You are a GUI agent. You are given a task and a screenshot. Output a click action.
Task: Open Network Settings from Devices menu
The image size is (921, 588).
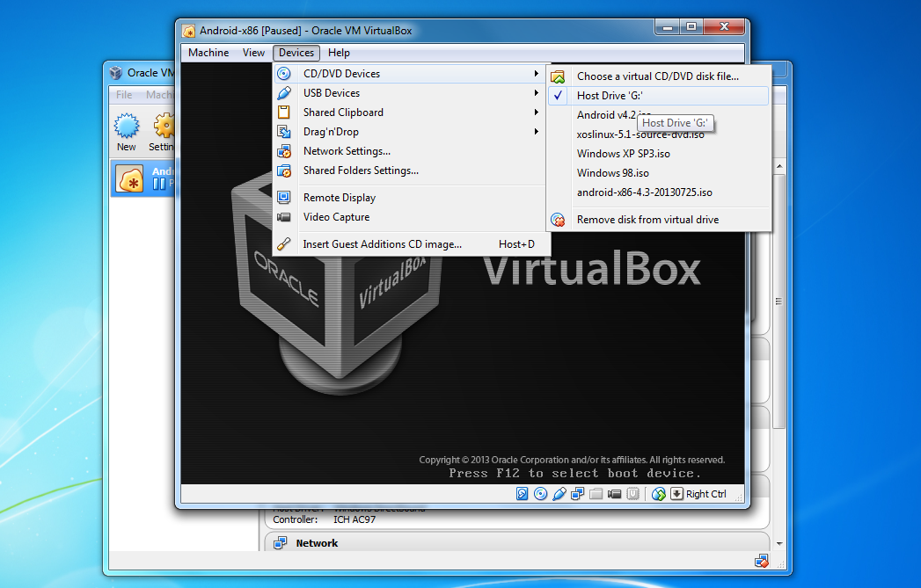pyautogui.click(x=412, y=151)
